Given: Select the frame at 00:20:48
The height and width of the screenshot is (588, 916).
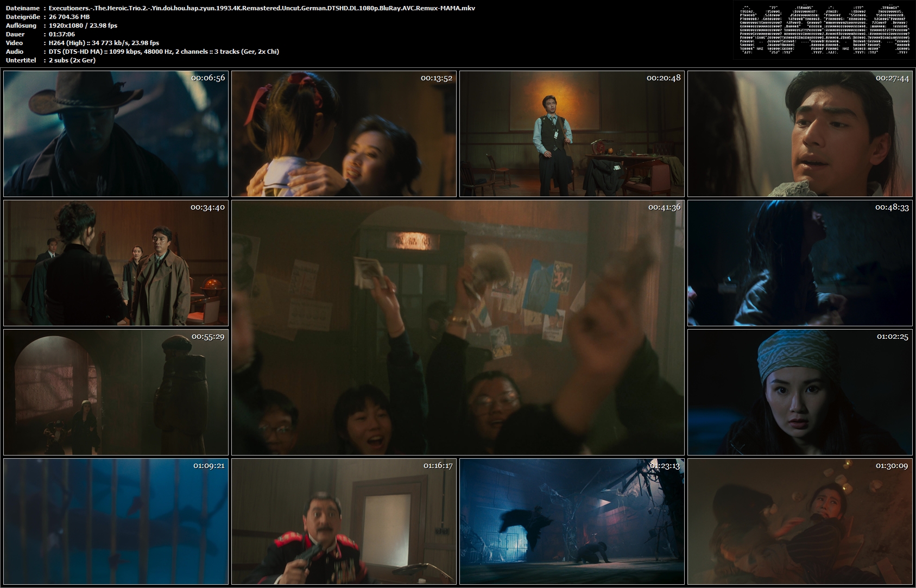Looking at the screenshot, I should click(x=572, y=134).
